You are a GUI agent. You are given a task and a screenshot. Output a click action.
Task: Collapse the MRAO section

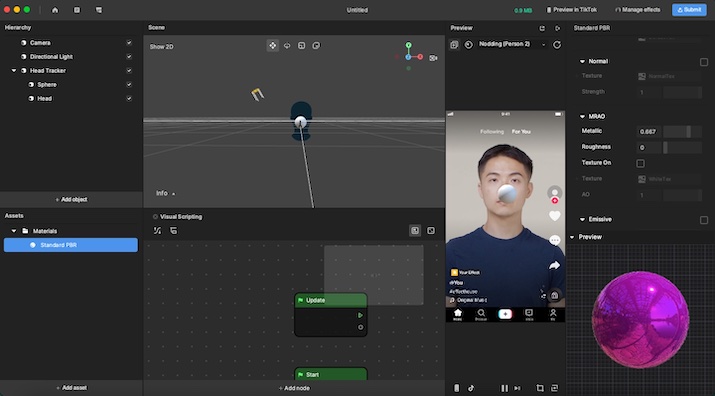pyautogui.click(x=582, y=116)
